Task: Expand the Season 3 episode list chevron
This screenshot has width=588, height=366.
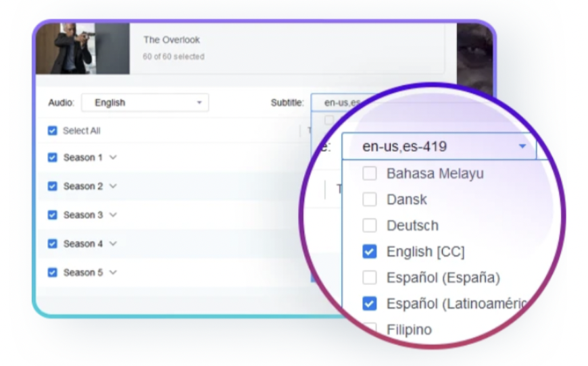Action: [x=113, y=215]
